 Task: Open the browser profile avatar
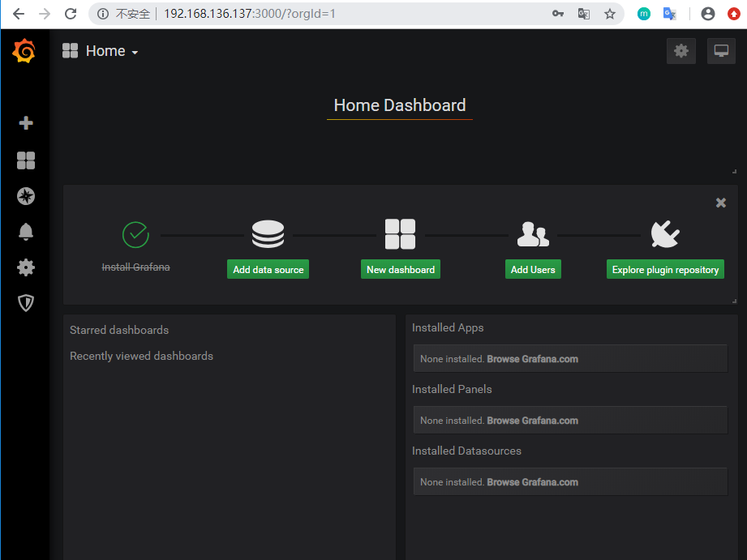point(708,14)
